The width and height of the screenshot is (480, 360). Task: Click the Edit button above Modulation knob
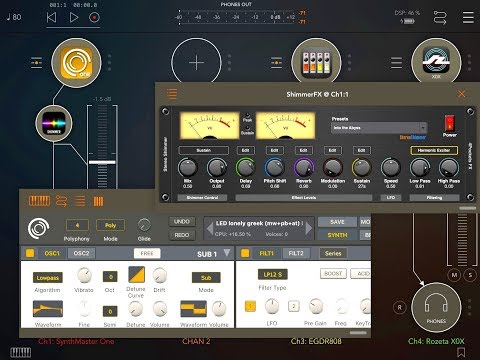click(333, 150)
